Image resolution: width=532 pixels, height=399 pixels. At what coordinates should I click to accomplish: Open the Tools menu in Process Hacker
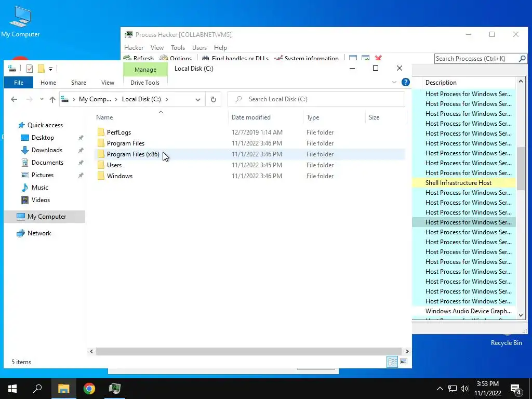click(178, 47)
